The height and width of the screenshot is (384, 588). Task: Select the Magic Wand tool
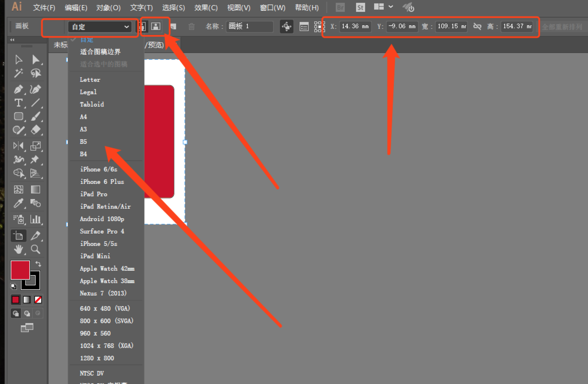point(18,73)
